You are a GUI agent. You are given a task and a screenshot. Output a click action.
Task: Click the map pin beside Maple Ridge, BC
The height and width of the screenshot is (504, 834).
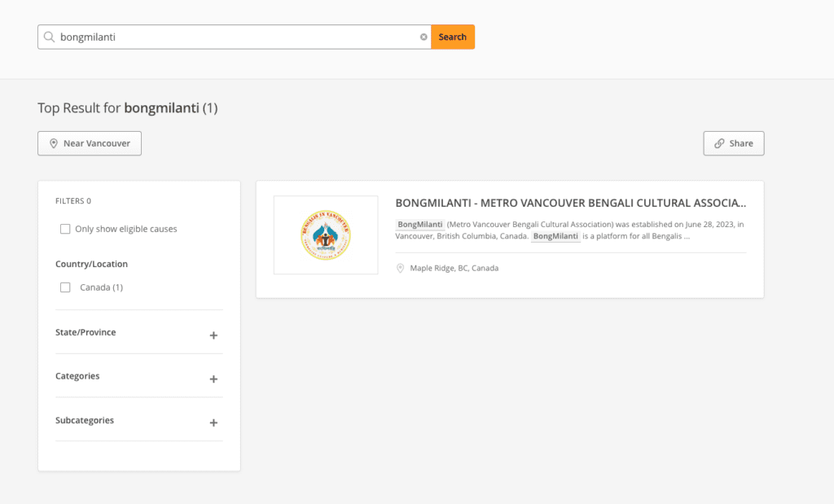click(x=400, y=269)
